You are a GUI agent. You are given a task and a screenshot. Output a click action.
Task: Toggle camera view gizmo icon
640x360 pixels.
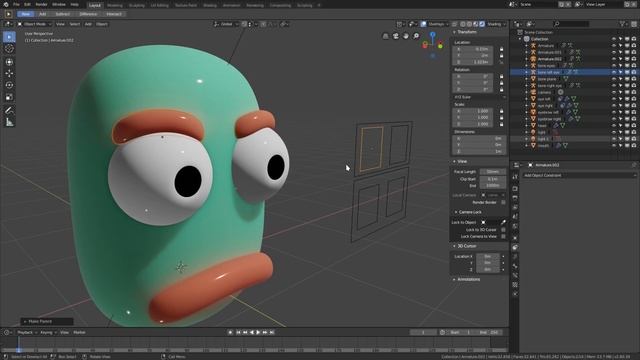coord(396,36)
